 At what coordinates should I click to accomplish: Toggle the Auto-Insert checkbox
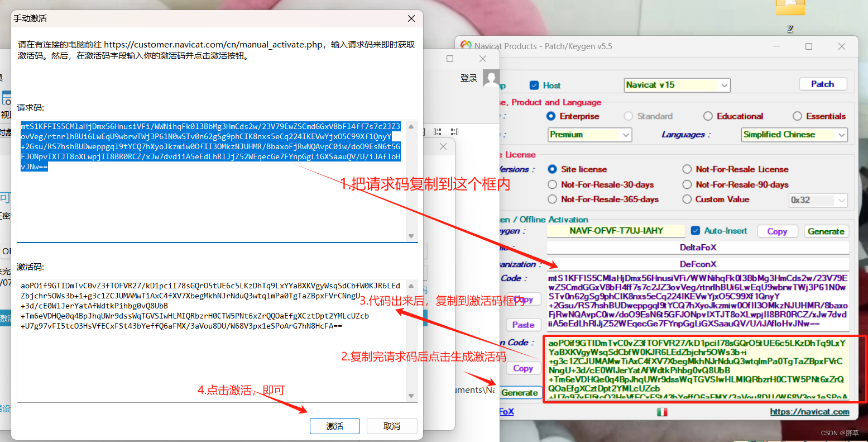pos(696,230)
